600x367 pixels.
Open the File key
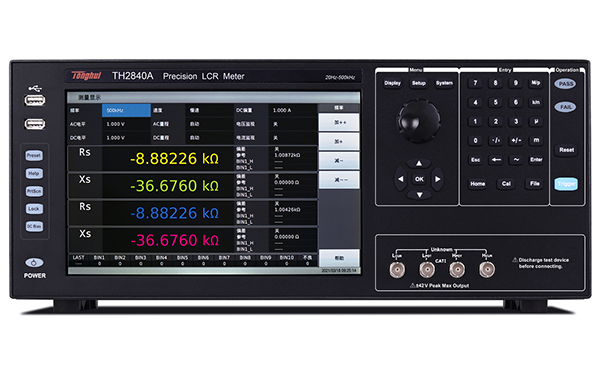535,184
